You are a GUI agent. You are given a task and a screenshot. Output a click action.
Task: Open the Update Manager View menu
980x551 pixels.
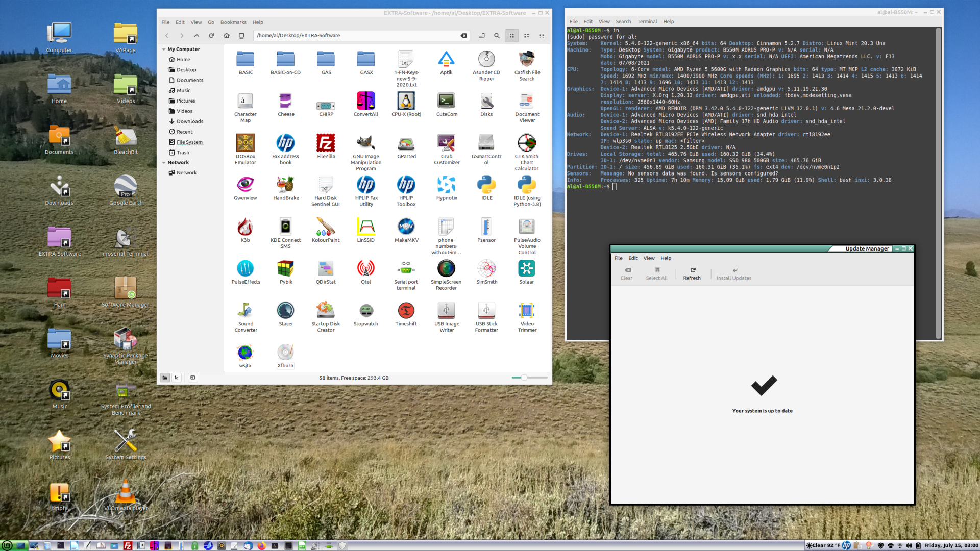coord(649,258)
